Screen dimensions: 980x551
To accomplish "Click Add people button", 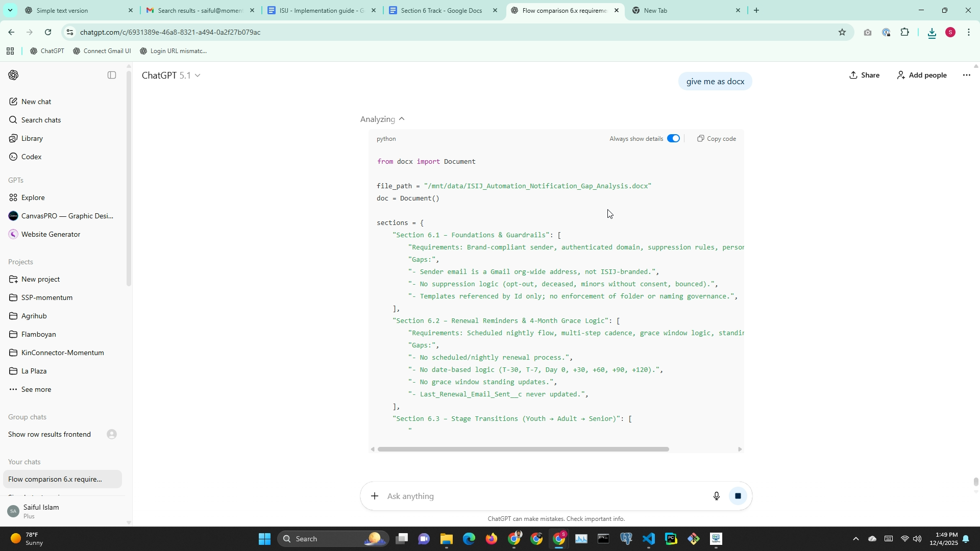I will [921, 76].
